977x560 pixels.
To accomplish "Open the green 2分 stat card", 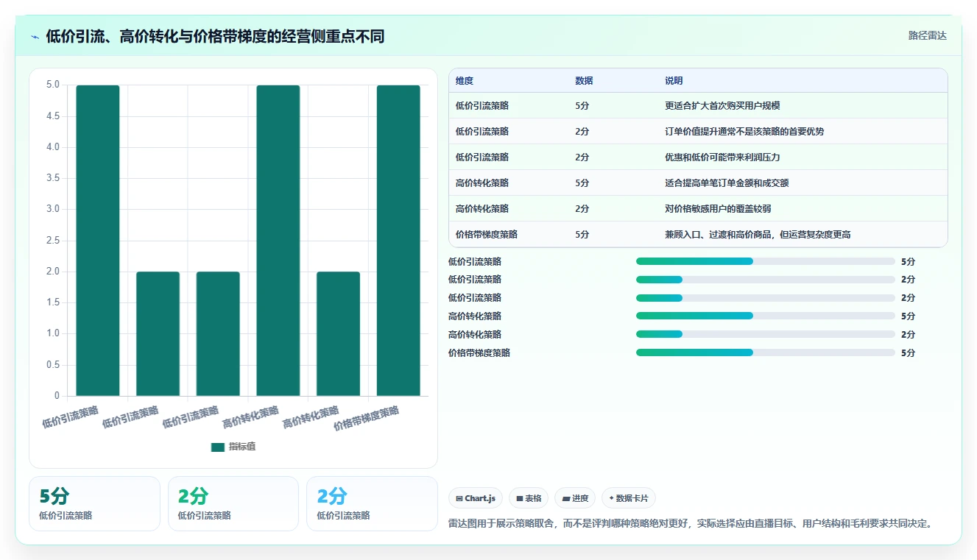I will point(233,503).
